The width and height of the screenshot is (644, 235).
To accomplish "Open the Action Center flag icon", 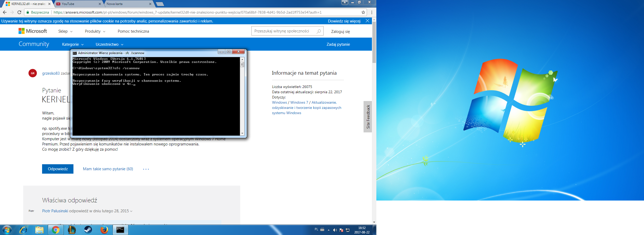I will [x=341, y=230].
